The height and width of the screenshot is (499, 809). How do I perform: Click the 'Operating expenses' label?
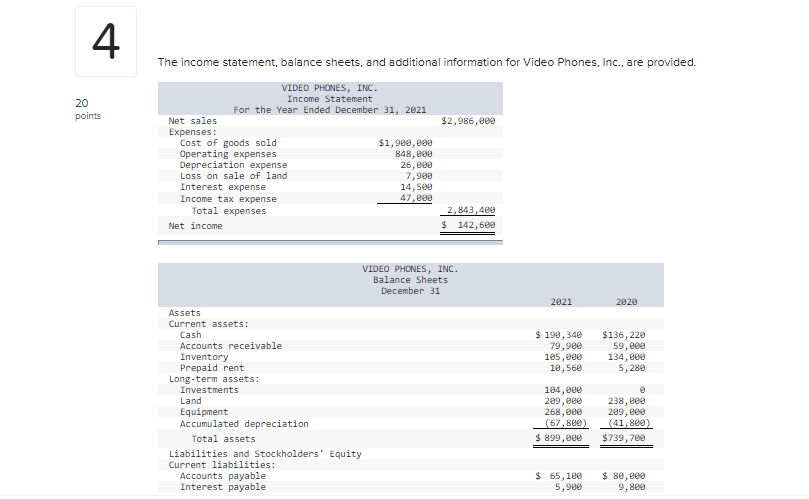click(x=228, y=154)
